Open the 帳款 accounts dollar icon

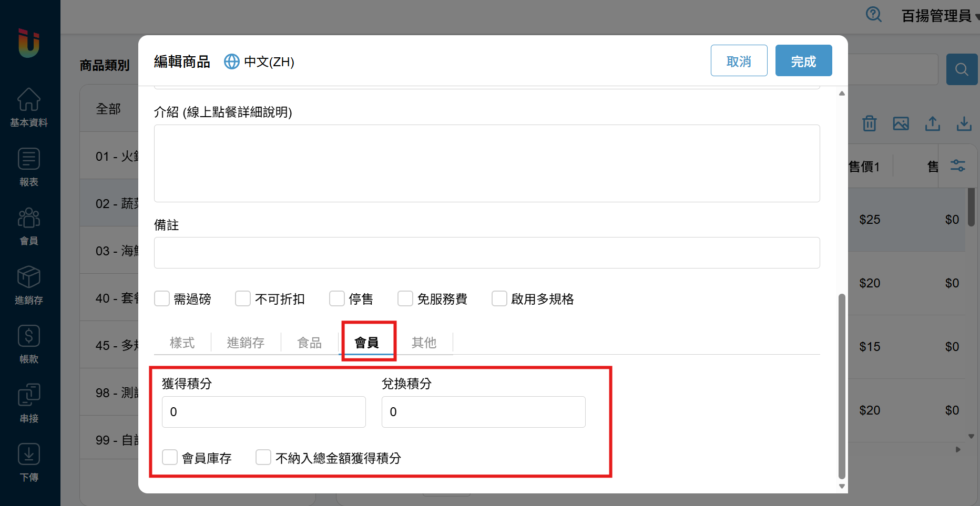29,336
